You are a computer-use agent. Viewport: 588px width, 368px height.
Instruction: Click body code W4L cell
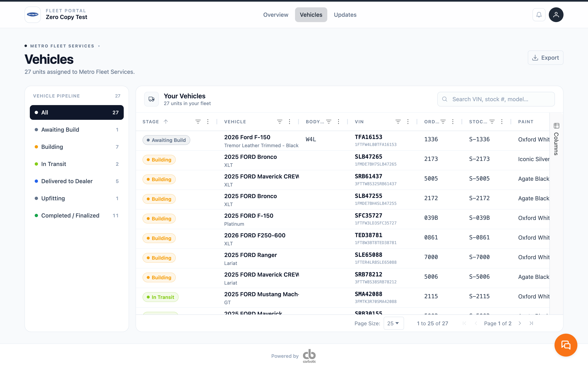point(311,139)
